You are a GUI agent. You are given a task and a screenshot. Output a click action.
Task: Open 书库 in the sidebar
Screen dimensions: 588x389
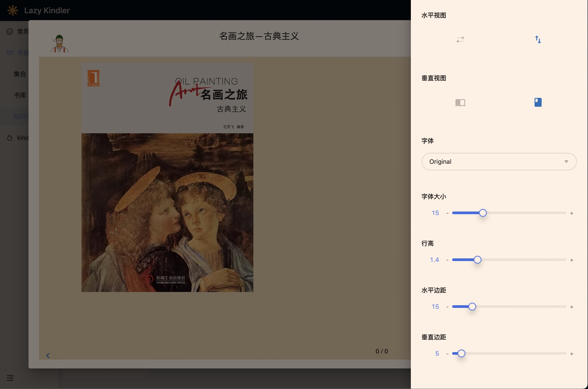(20, 95)
